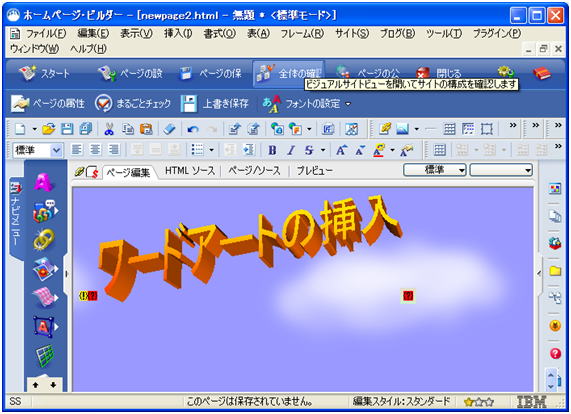Center align the text
Image resolution: width=571 pixels, height=414 pixels.
pyautogui.click(x=95, y=150)
